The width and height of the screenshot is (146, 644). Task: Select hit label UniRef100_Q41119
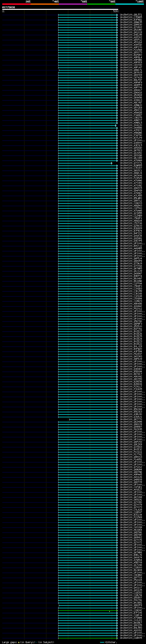pyautogui.click(x=131, y=32)
